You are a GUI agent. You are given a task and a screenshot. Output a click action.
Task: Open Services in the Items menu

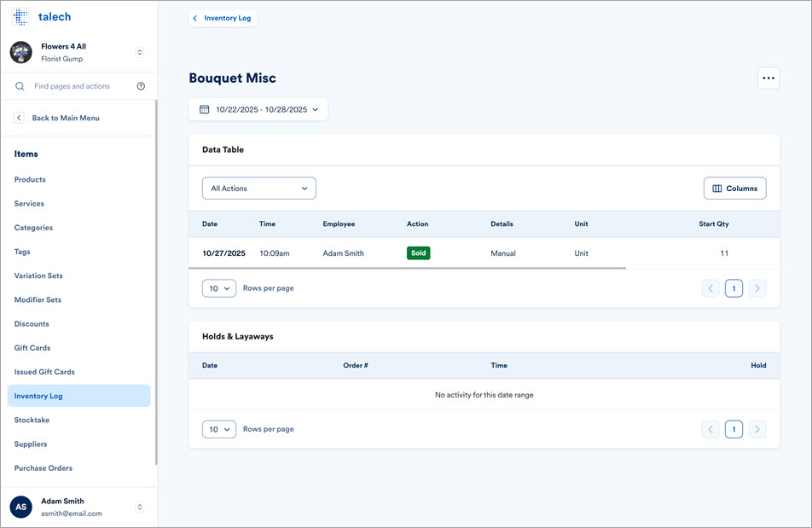coord(29,203)
